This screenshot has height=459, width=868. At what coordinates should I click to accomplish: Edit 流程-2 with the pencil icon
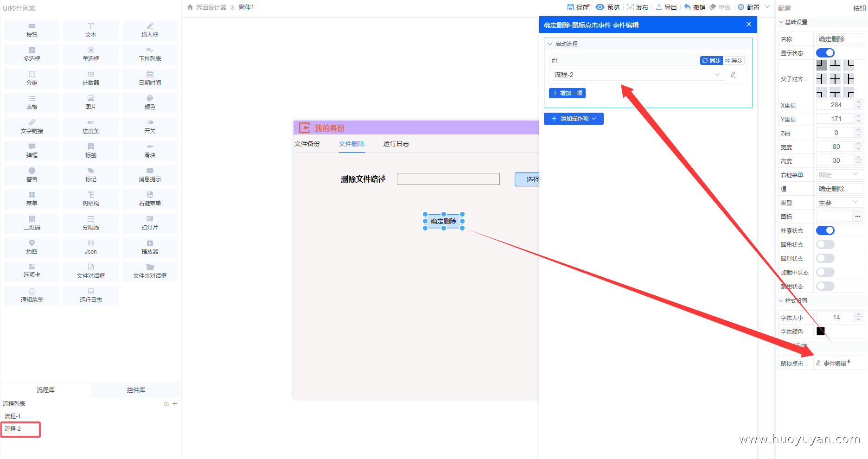point(733,75)
